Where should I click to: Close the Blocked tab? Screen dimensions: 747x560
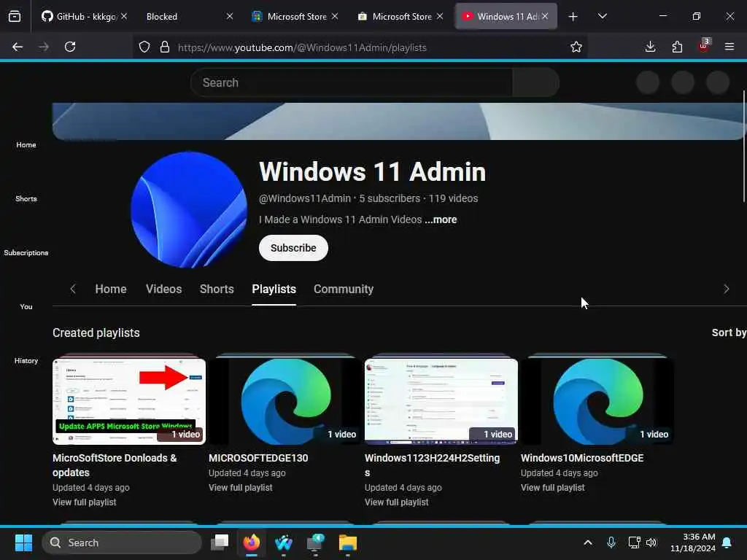click(230, 16)
